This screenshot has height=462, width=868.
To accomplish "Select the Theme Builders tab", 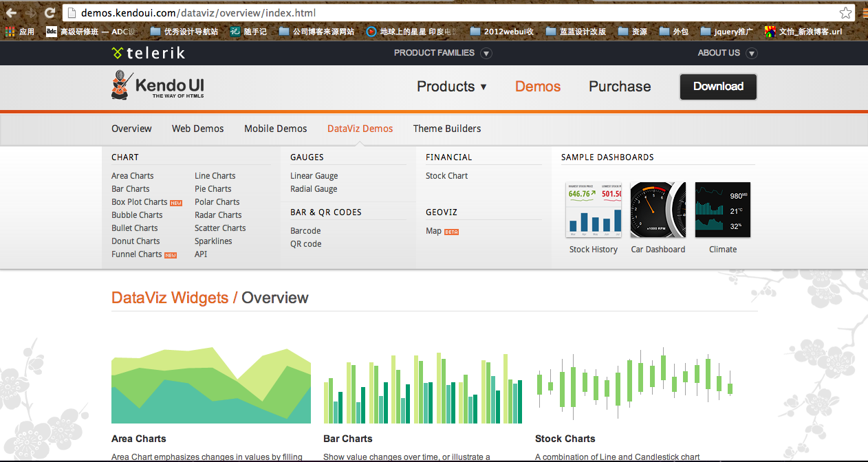I will [x=447, y=129].
